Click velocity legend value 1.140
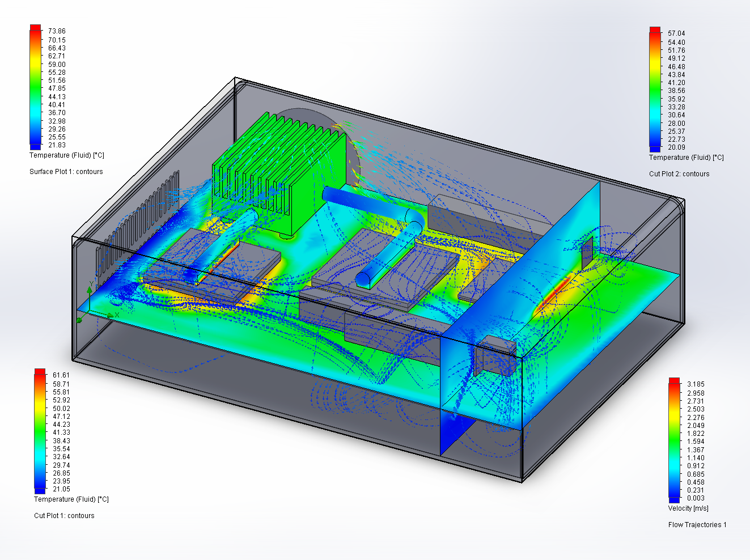Viewport: 750px width, 560px height. [x=696, y=457]
